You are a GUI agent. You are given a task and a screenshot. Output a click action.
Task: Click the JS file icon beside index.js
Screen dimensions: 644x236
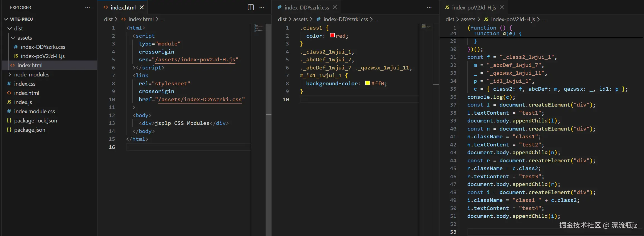tap(9, 102)
